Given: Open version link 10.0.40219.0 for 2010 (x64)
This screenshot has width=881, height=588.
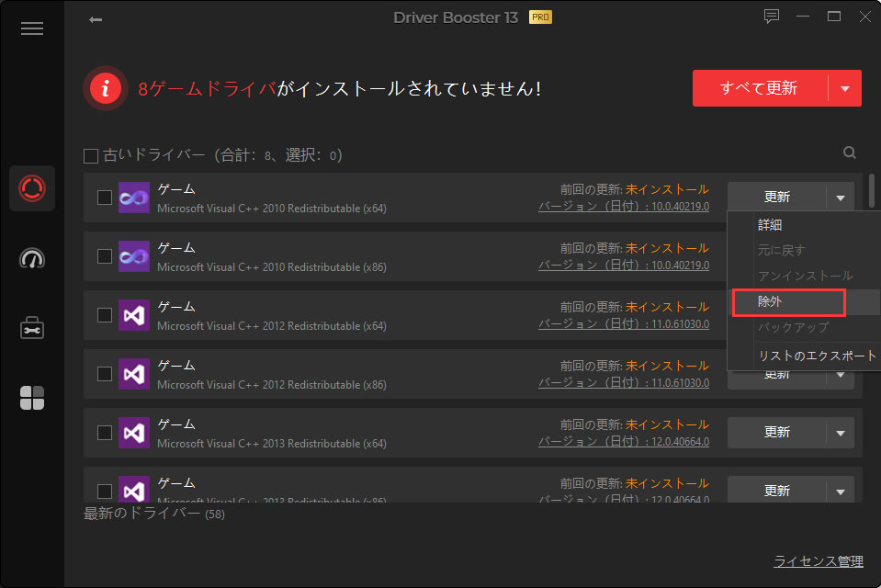Looking at the screenshot, I should point(624,207).
